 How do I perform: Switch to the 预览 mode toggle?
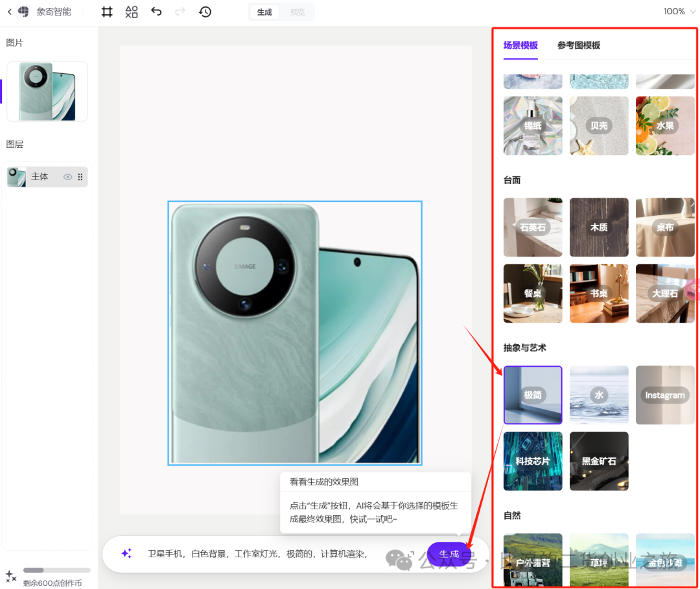297,12
